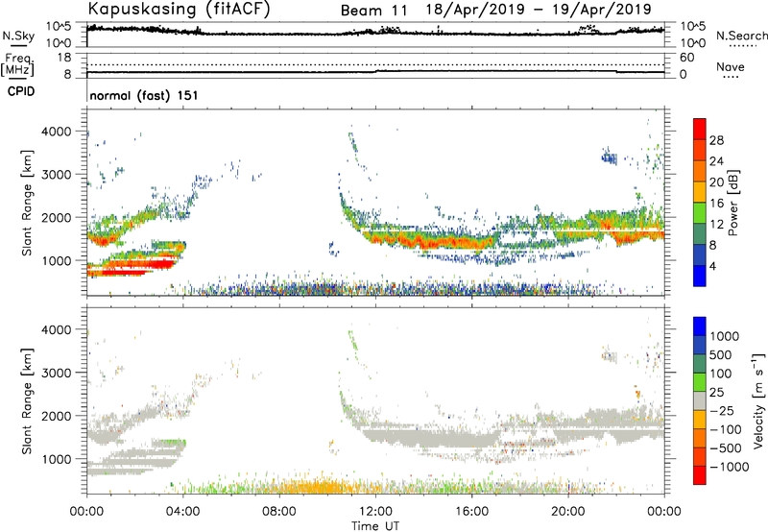
Task: Click the blue top segment of Velocity color bar
Action: [x=700, y=326]
